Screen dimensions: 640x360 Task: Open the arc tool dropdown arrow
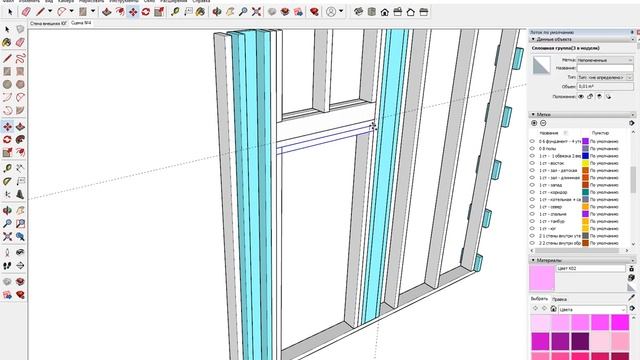pos(71,12)
